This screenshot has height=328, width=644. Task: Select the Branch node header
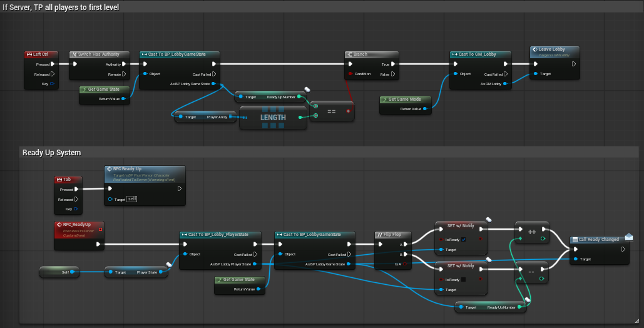click(x=371, y=54)
